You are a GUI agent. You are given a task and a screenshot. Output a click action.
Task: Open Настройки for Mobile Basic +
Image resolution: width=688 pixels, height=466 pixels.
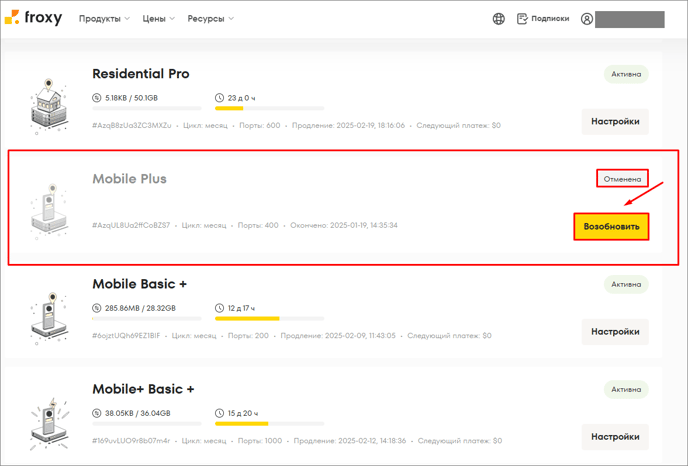615,332
